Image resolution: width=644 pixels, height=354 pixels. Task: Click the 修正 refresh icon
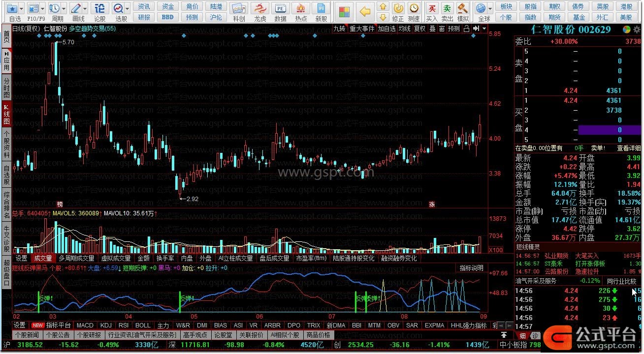click(x=398, y=8)
